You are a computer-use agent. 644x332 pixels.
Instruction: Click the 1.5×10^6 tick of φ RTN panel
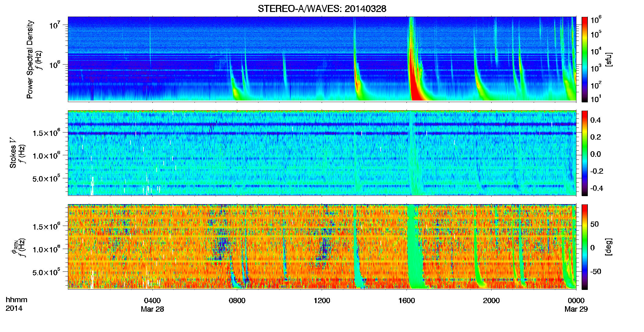(46, 226)
